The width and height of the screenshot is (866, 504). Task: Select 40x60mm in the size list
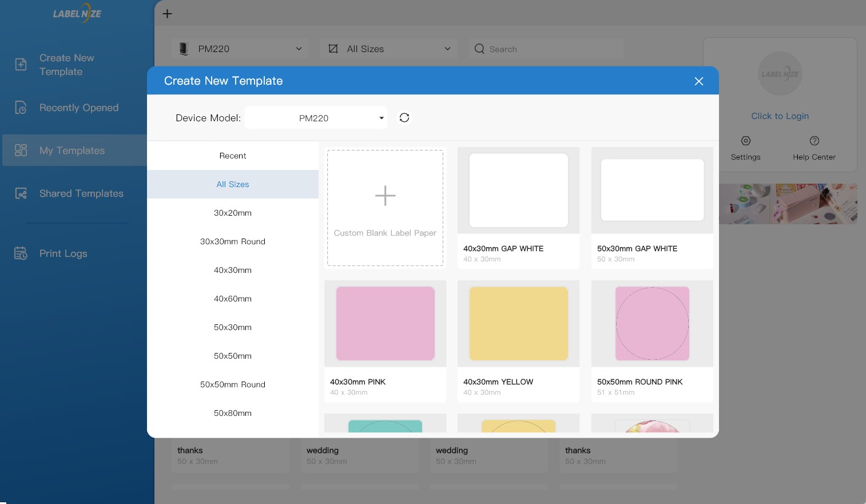[233, 299]
